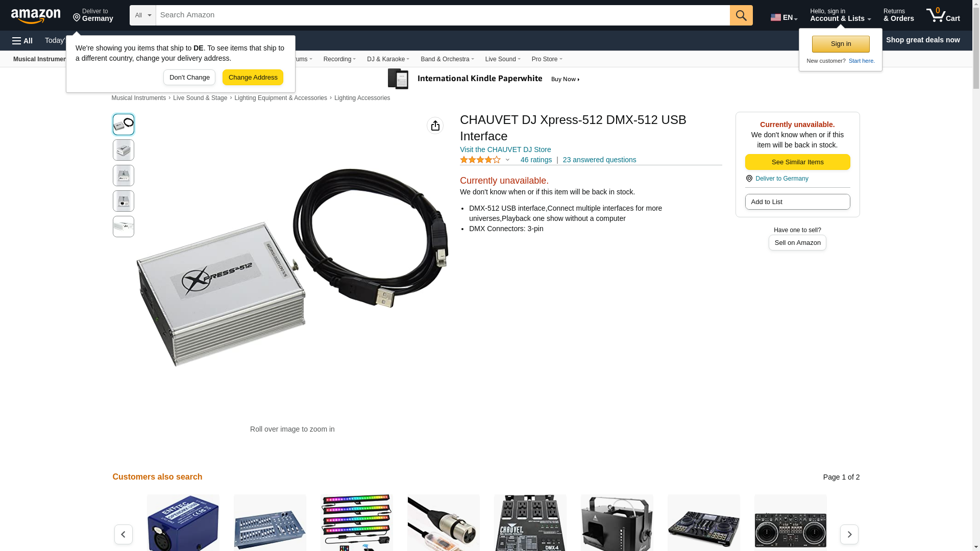Image resolution: width=980 pixels, height=551 pixels.
Task: Open the All hamburger menu
Action: pyautogui.click(x=22, y=41)
